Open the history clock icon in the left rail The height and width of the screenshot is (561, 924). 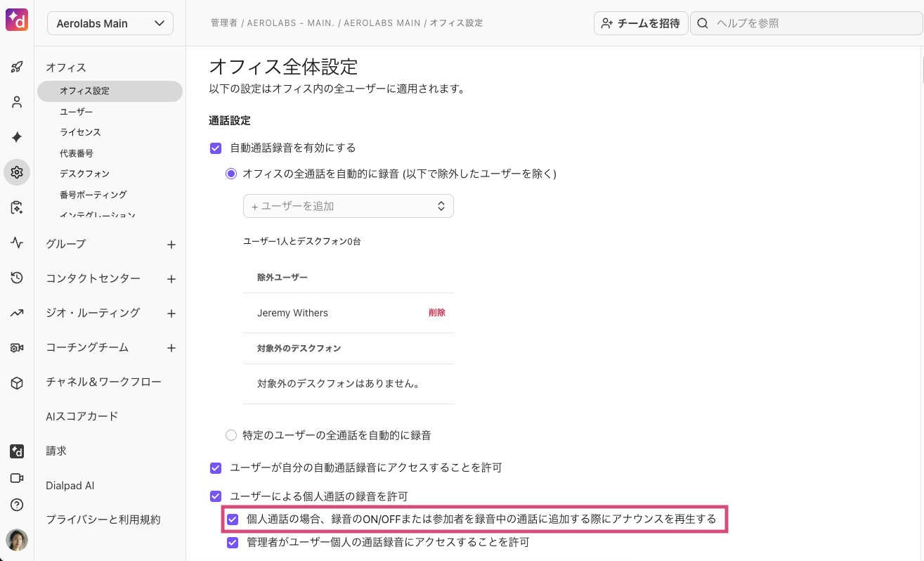tap(16, 278)
